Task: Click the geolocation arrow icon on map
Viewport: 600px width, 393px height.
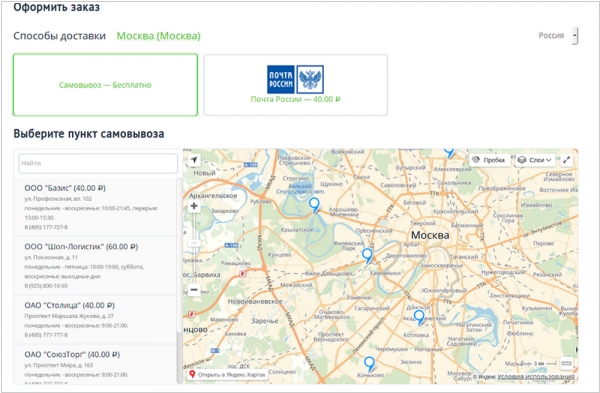Action: pyautogui.click(x=194, y=160)
